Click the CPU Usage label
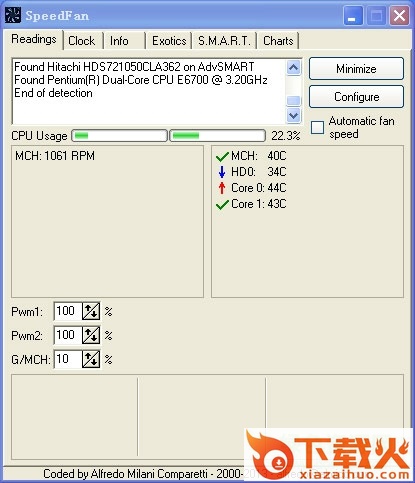415x483 pixels. pyautogui.click(x=39, y=136)
